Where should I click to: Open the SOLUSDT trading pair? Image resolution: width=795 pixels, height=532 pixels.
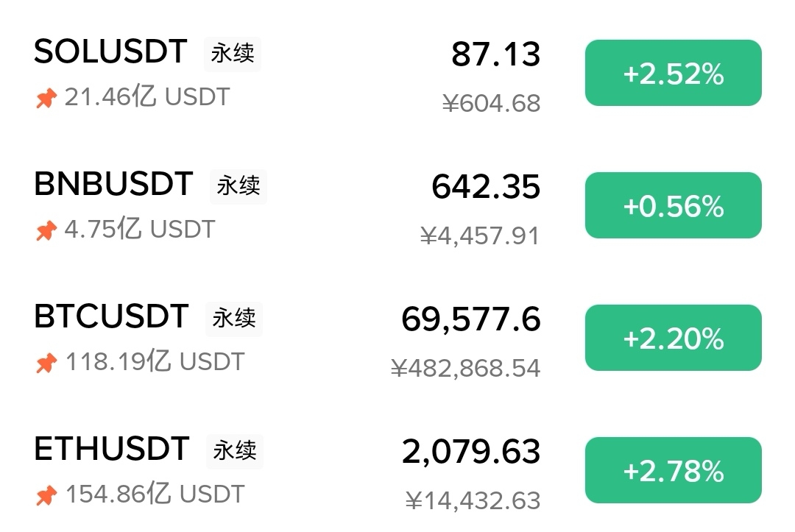[110, 52]
